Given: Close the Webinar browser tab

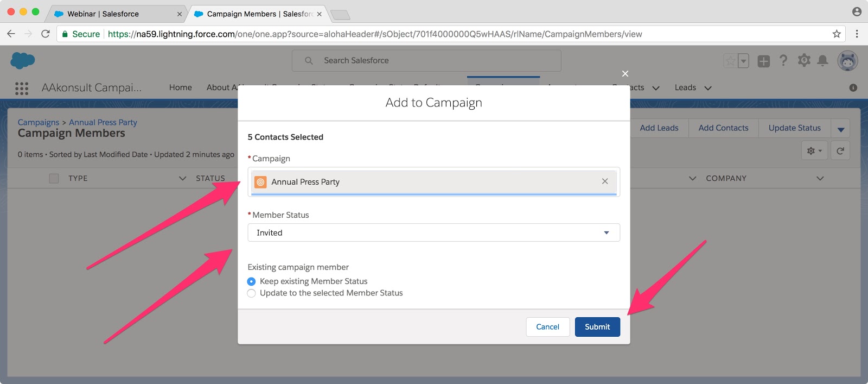Looking at the screenshot, I should pyautogui.click(x=180, y=14).
